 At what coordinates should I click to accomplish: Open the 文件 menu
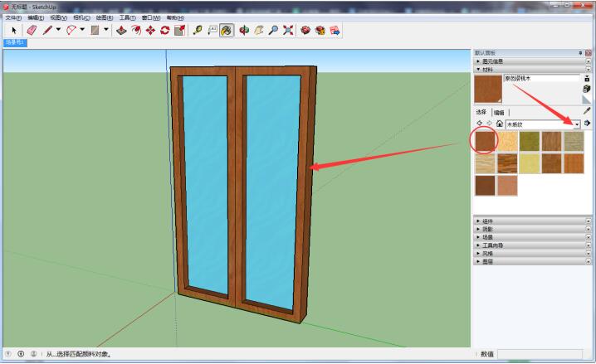[x=12, y=17]
